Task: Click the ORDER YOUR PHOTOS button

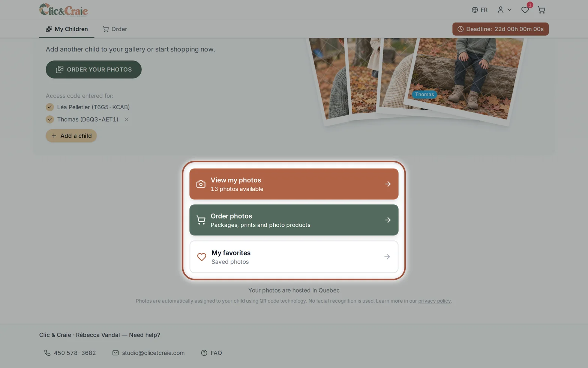Action: pyautogui.click(x=94, y=69)
